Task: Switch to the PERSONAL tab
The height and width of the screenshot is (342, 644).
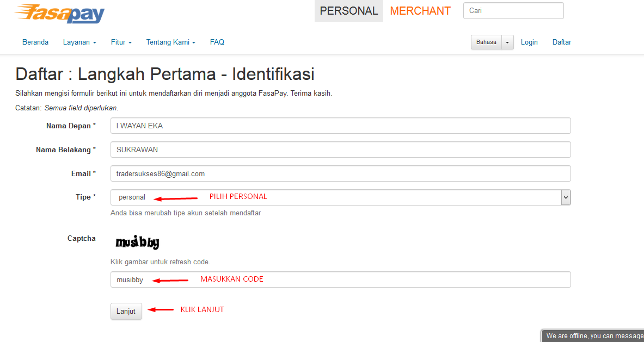Action: point(349,11)
